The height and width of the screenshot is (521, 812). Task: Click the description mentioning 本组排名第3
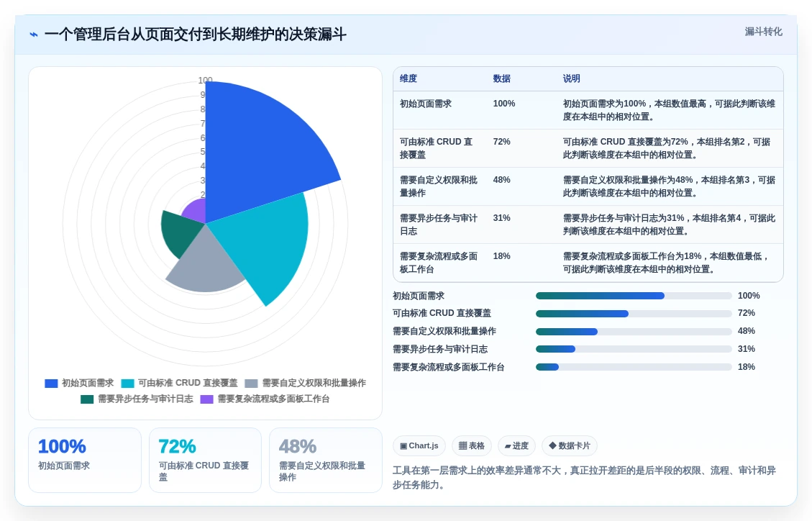669,186
